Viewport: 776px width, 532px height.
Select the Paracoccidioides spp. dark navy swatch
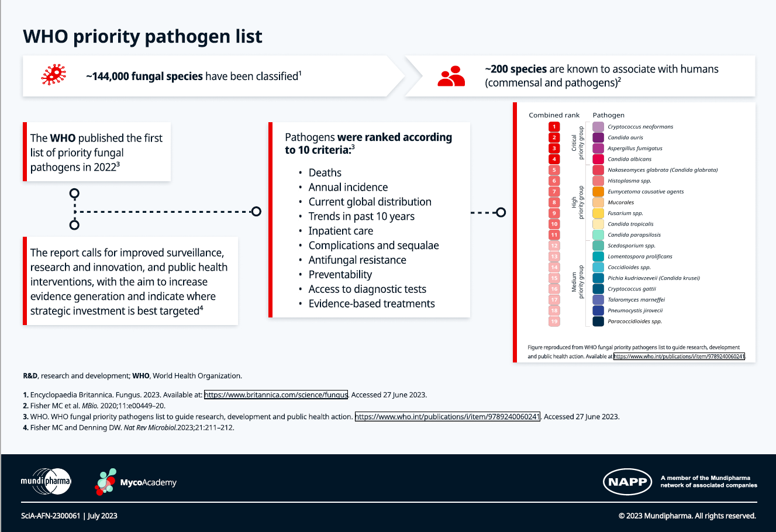[598, 320]
